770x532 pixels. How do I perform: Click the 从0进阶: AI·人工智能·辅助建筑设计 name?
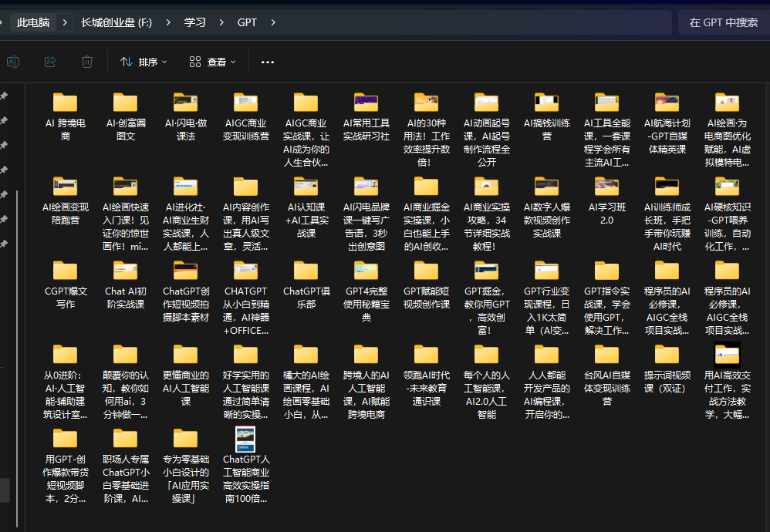66,395
